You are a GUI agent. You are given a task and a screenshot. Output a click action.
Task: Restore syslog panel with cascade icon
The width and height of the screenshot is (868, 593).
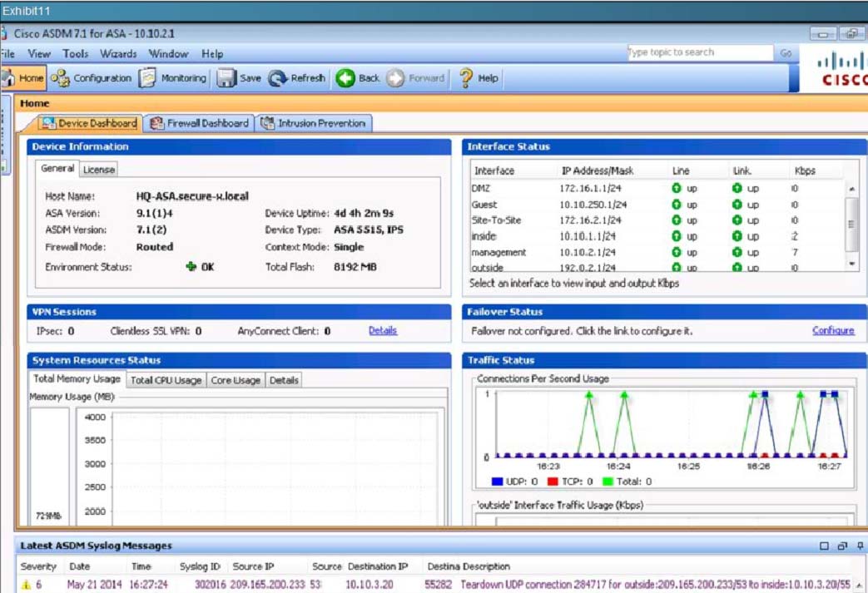point(842,546)
